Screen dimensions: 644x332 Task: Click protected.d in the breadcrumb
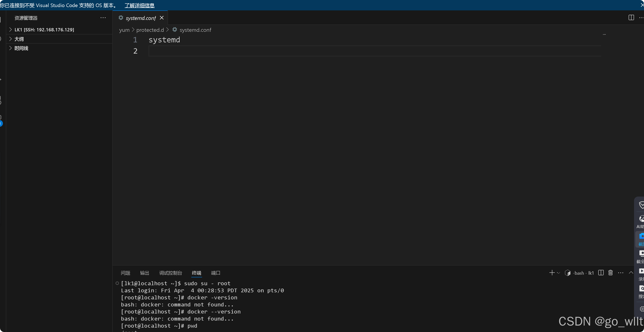tap(150, 30)
